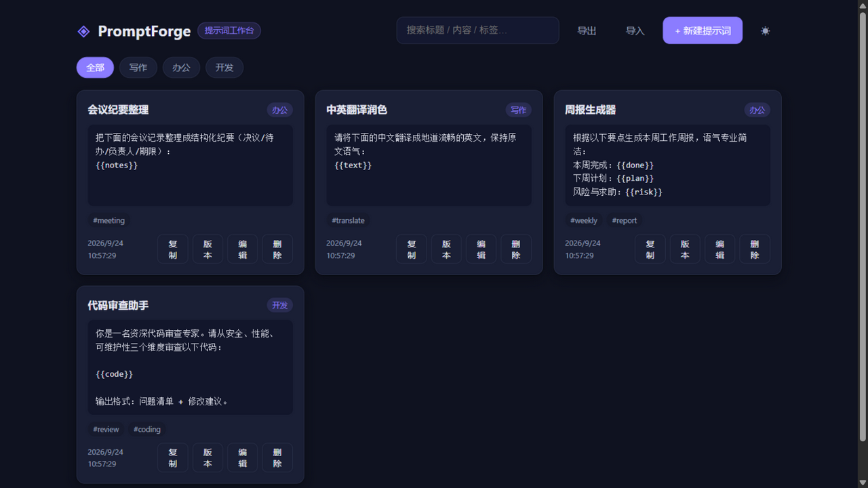Click the 中英翻译润色 card title

[x=357, y=110]
